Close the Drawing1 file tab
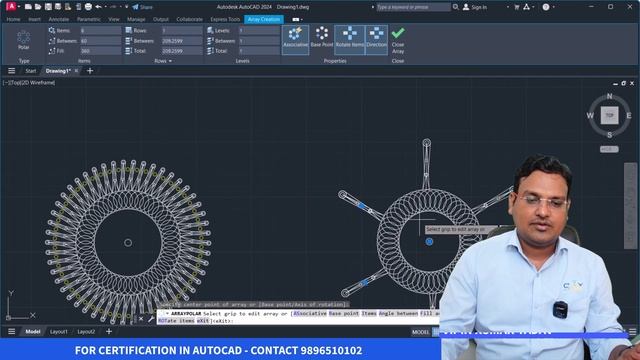 pyautogui.click(x=76, y=71)
